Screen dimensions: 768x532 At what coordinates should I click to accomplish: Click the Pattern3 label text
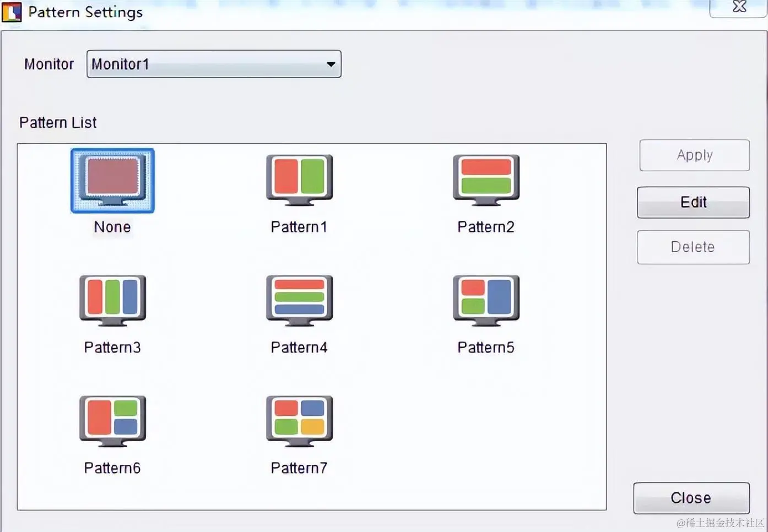(112, 348)
